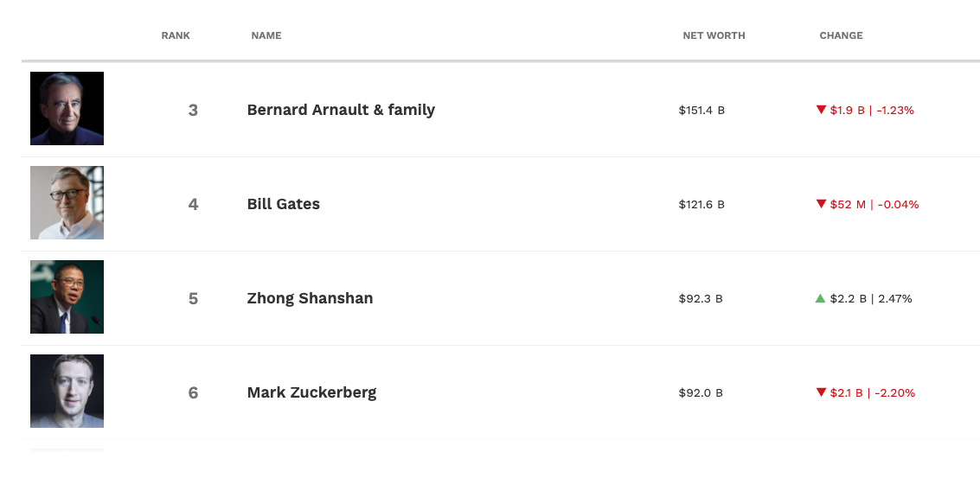Click Zhong Shanshan's profile photo
Screen dimensions: 980x478
click(67, 296)
